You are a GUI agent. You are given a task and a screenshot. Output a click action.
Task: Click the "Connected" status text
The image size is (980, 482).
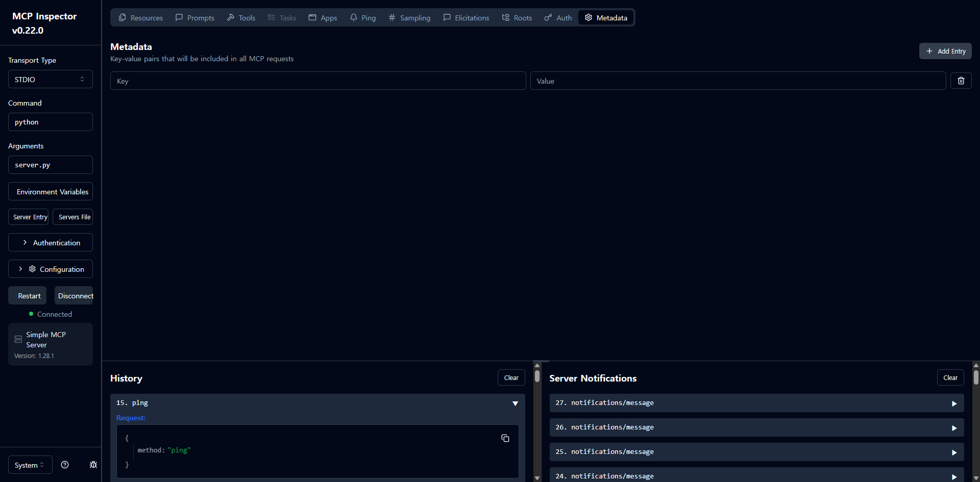click(x=55, y=314)
